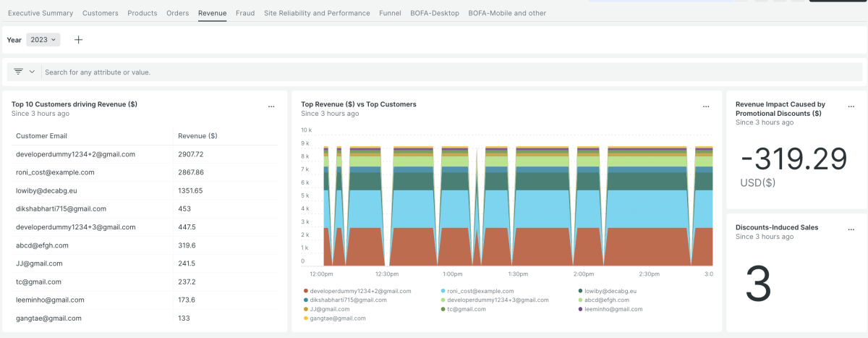Sort by Revenue ($) column header
The image size is (868, 338).
[197, 135]
